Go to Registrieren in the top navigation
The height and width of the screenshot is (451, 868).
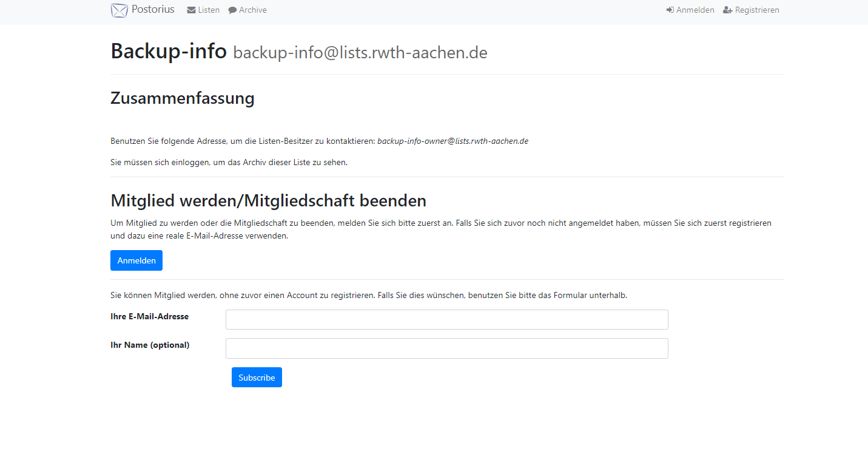tap(757, 10)
